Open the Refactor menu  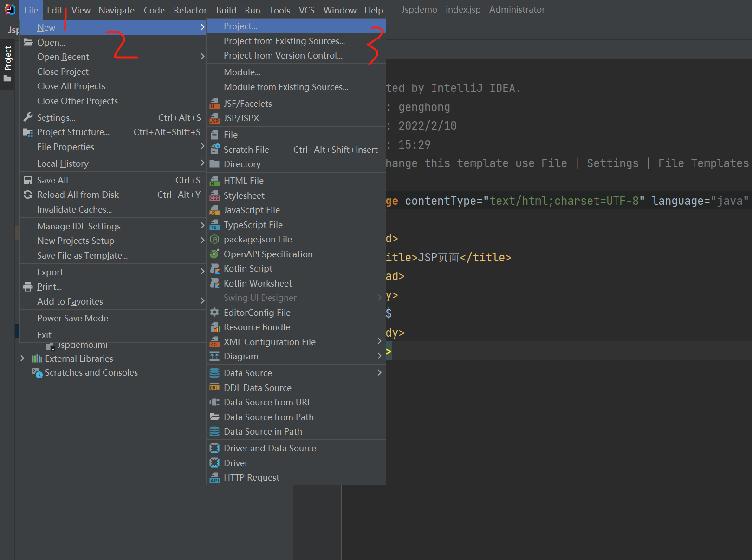tap(190, 10)
